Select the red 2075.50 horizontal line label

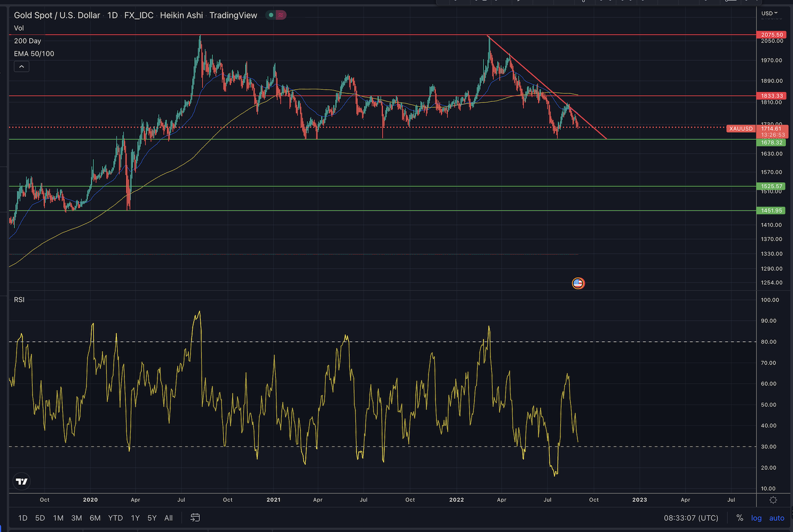click(772, 35)
